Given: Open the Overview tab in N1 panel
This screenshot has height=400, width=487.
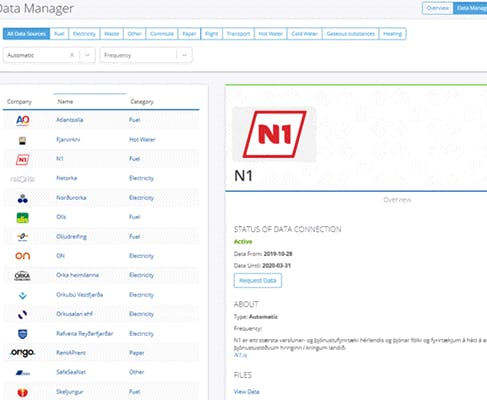Looking at the screenshot, I should click(x=397, y=200).
